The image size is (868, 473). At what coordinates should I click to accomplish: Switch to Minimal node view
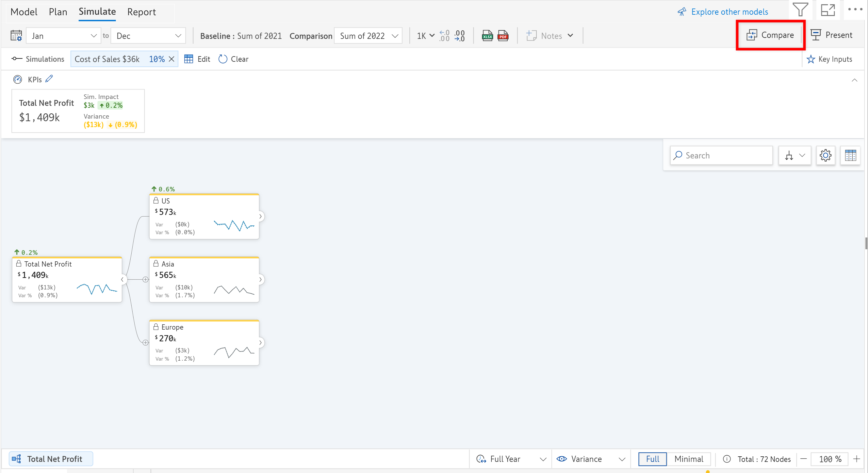point(689,459)
